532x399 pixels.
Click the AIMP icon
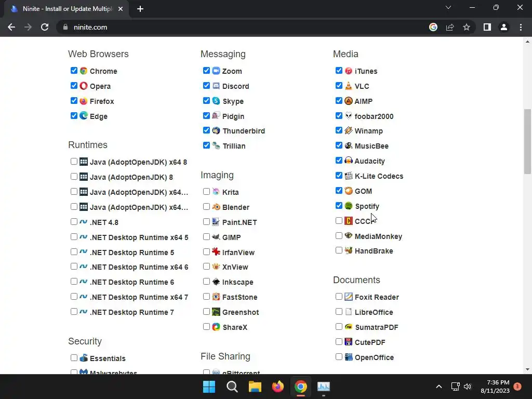click(x=349, y=101)
